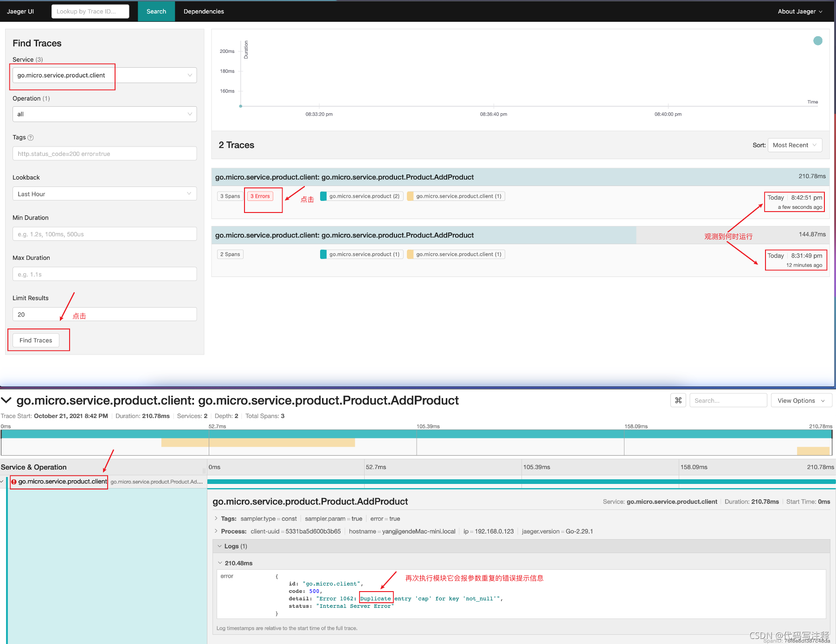Click the Tags help question-mark icon
The image size is (836, 644).
pyautogui.click(x=31, y=138)
